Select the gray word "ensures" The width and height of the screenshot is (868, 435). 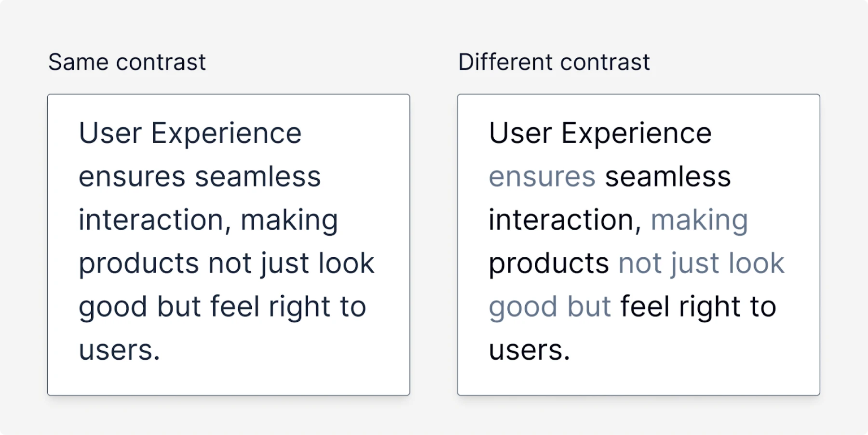tap(542, 177)
